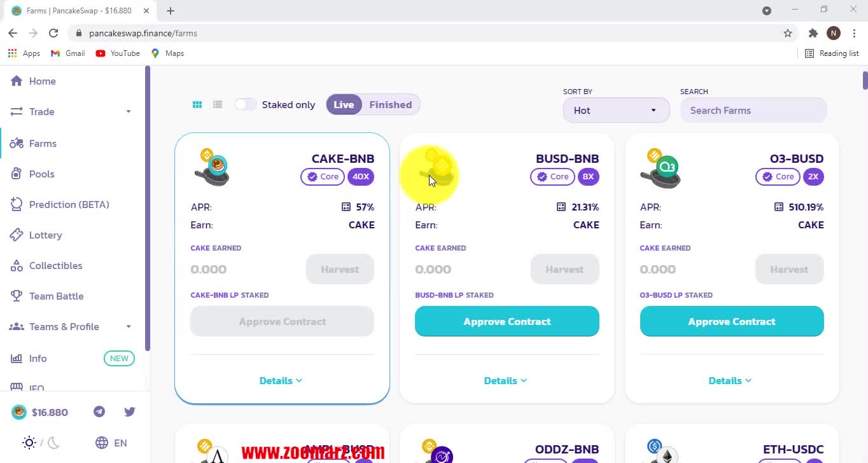Expand Details for BUSD-BNB farm
Viewport: 868px width, 463px height.
(506, 380)
